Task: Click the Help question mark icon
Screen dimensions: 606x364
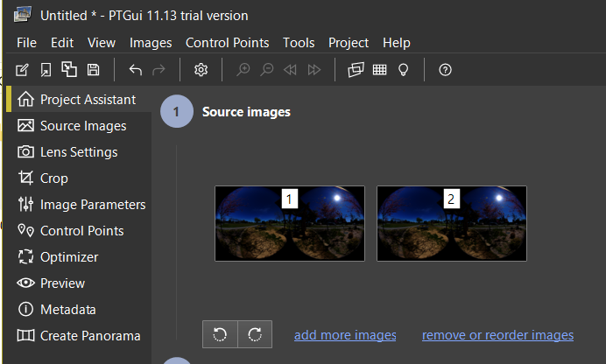Action: click(445, 70)
